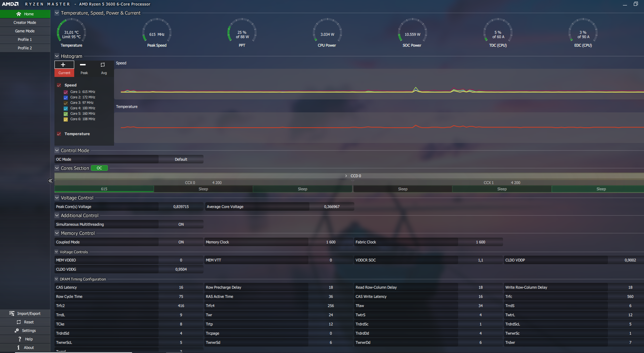
Task: Select the Avg histogram square icon
Action: (103, 65)
